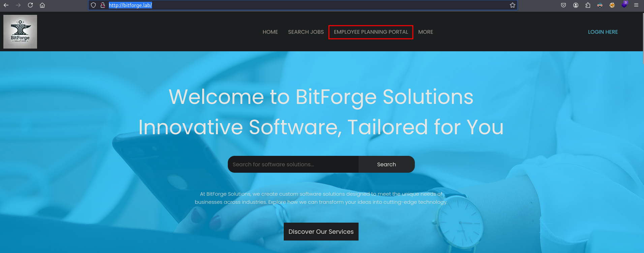Click the browser back arrow

tap(6, 5)
